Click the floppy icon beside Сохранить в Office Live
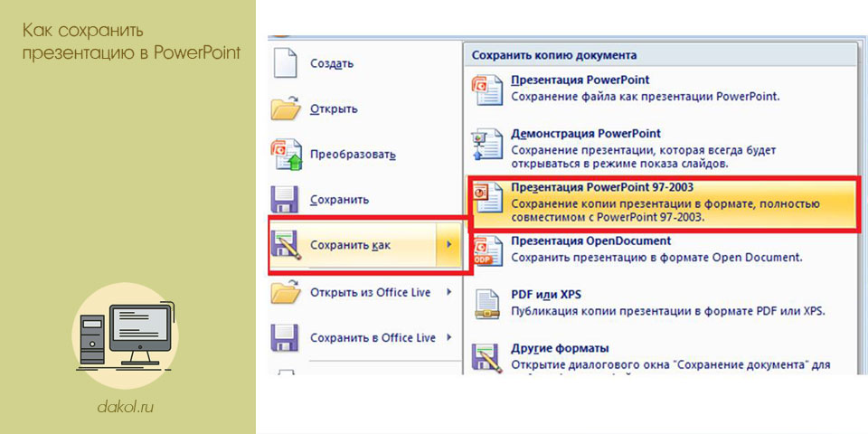The width and height of the screenshot is (868, 434). tap(285, 337)
